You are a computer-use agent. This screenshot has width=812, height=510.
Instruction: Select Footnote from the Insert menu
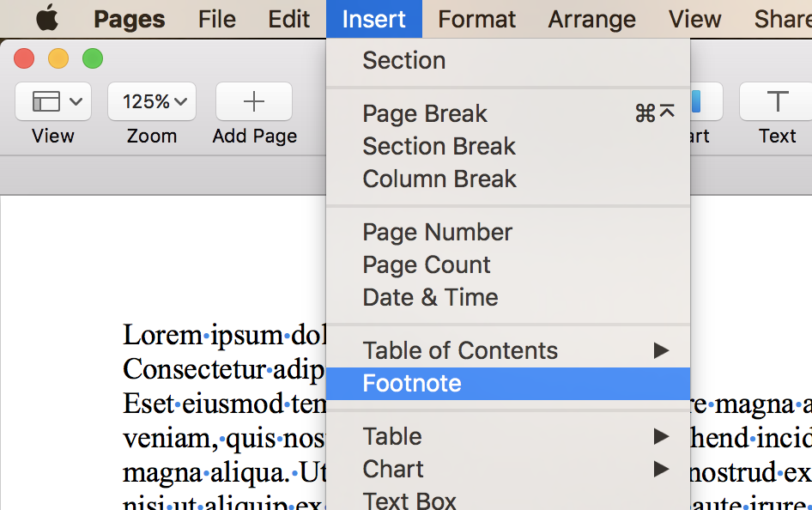tap(412, 383)
